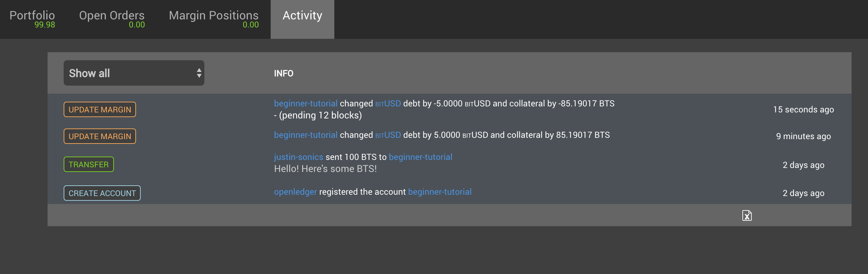
Task: Click the first UPDATE MARGIN label
Action: coord(100,109)
